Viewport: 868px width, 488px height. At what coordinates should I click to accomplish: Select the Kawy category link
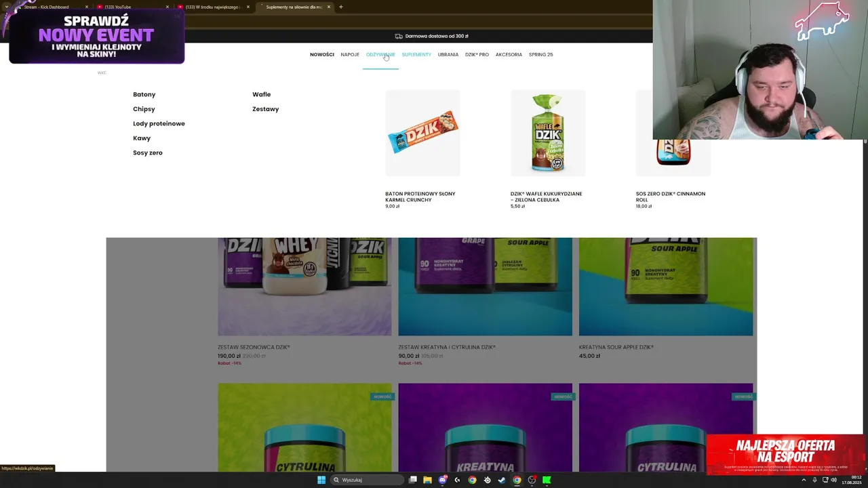pyautogui.click(x=142, y=138)
